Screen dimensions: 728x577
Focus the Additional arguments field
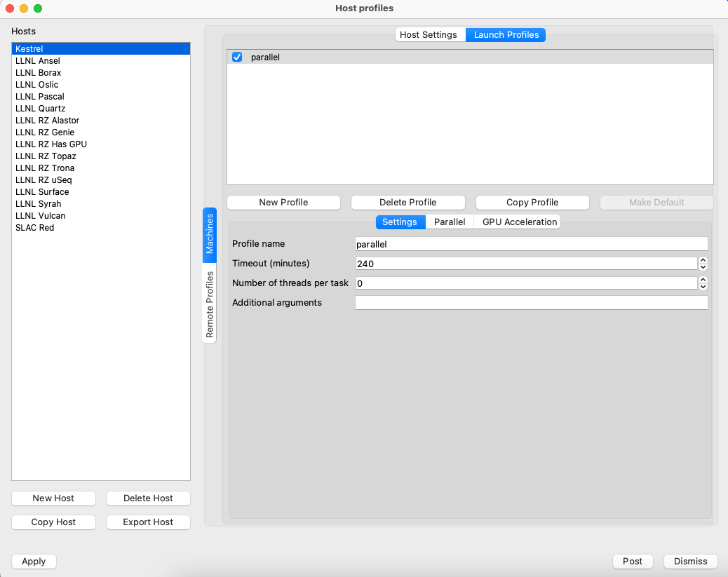tap(531, 303)
